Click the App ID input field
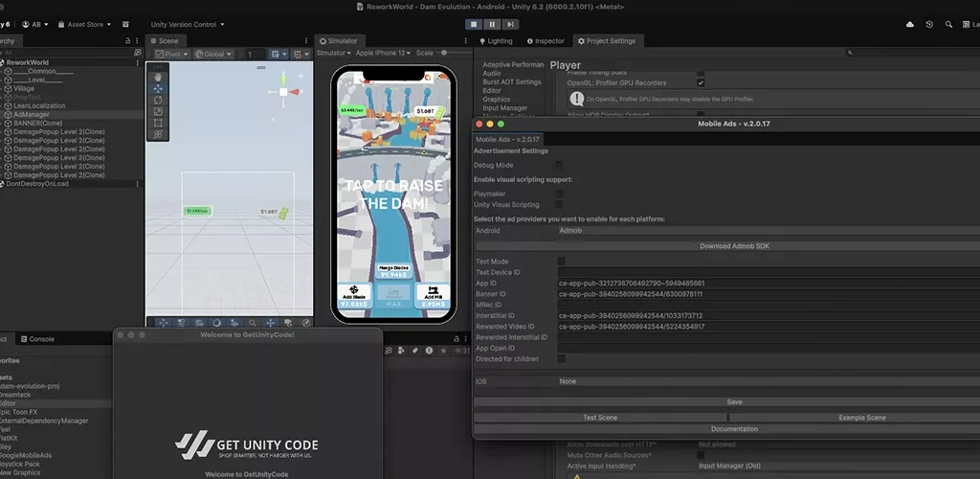The height and width of the screenshot is (479, 980). (768, 284)
